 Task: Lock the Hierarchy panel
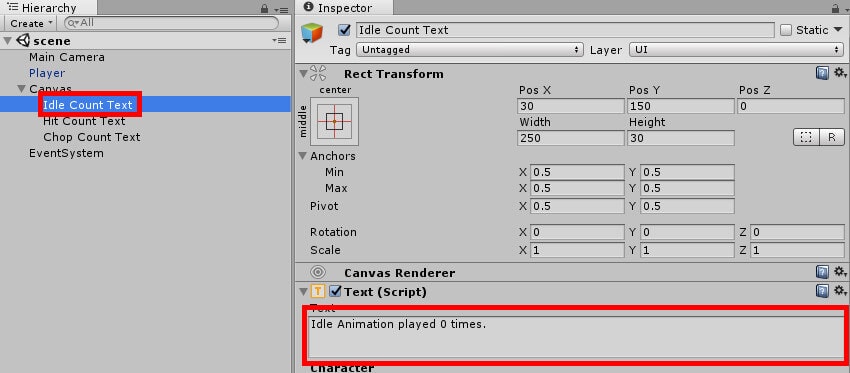click(265, 9)
